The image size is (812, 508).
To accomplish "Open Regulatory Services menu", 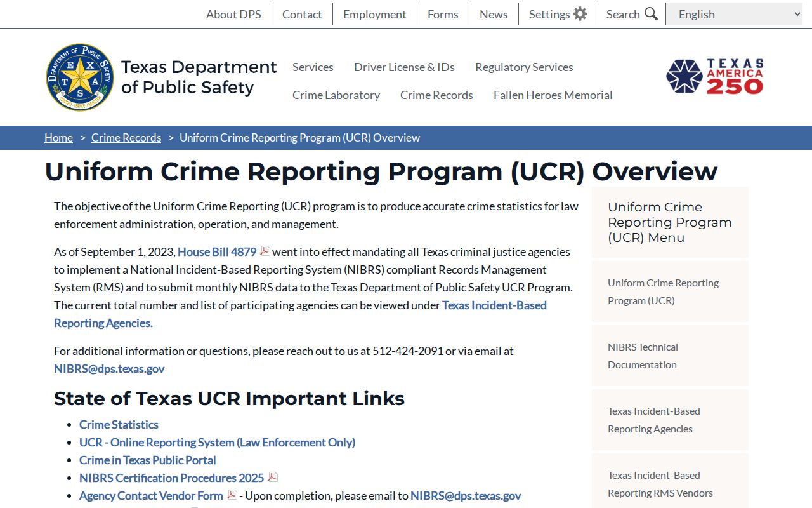I will click(x=524, y=67).
